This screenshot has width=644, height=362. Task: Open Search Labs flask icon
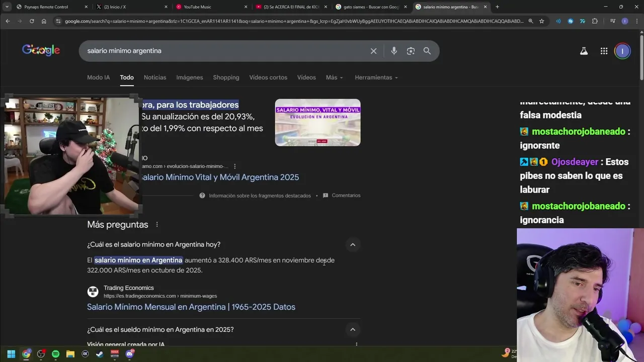pyautogui.click(x=584, y=51)
